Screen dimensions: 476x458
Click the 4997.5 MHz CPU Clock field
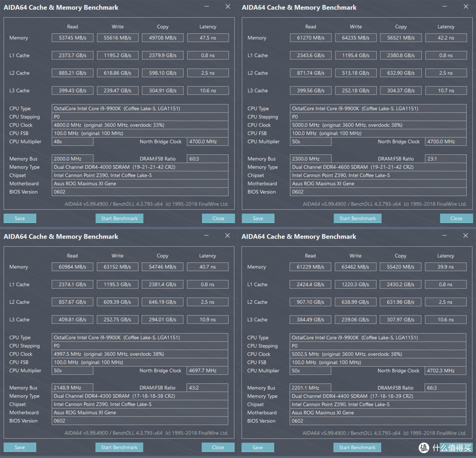pyautogui.click(x=140, y=354)
